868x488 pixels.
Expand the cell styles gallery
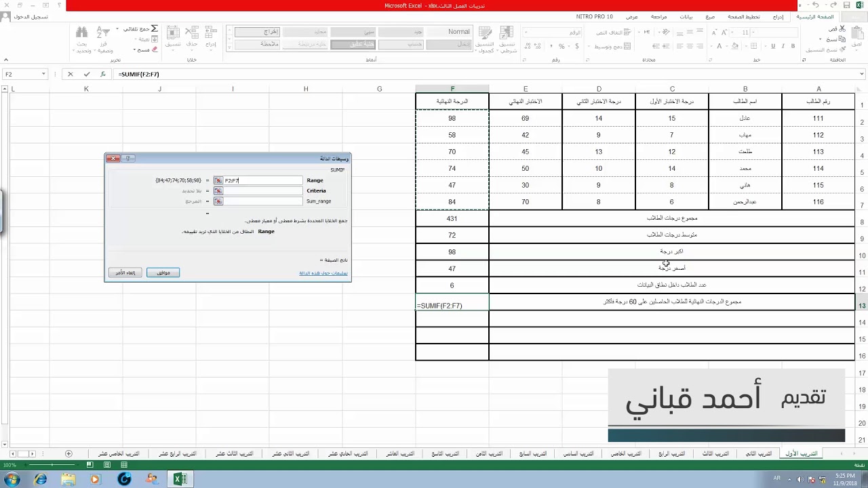click(x=229, y=46)
